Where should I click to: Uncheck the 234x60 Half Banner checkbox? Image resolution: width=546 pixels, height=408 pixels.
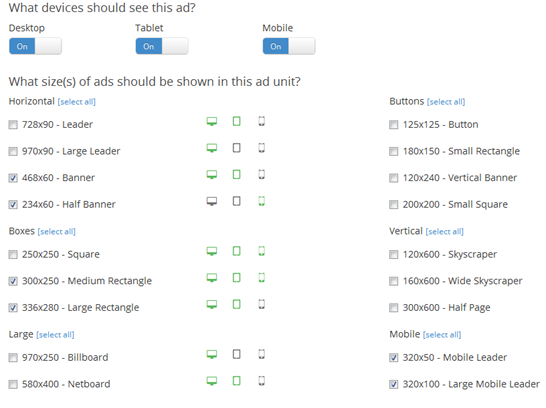coord(13,204)
